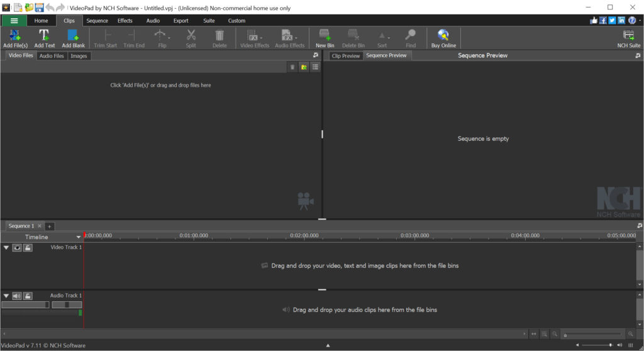This screenshot has height=351, width=644.
Task: Switch to the Effects ribbon tab
Action: click(125, 21)
